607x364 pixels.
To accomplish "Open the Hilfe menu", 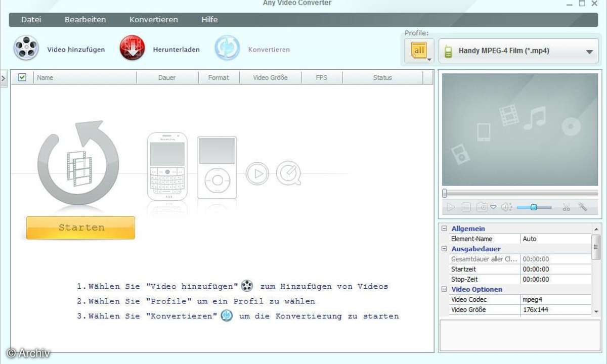I will coord(209,20).
